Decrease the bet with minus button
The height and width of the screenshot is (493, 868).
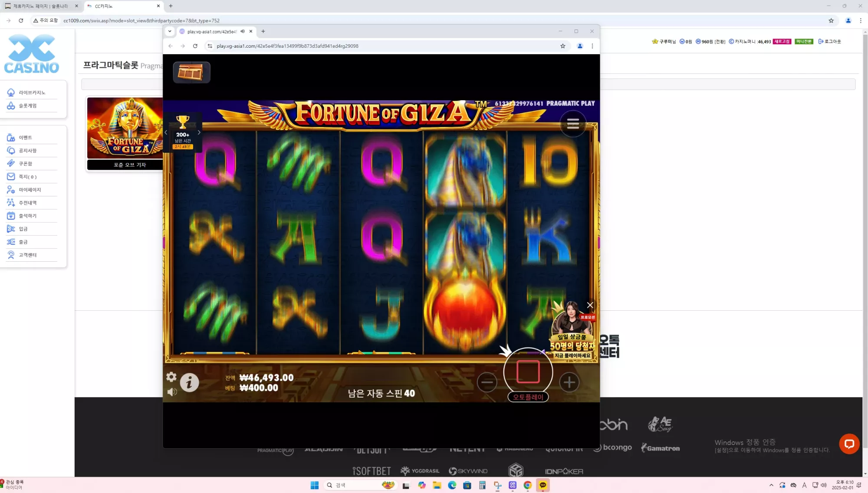point(487,382)
